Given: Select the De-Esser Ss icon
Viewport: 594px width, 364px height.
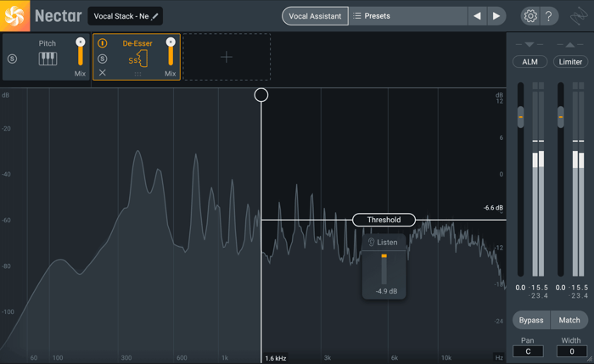Looking at the screenshot, I should pyautogui.click(x=137, y=59).
